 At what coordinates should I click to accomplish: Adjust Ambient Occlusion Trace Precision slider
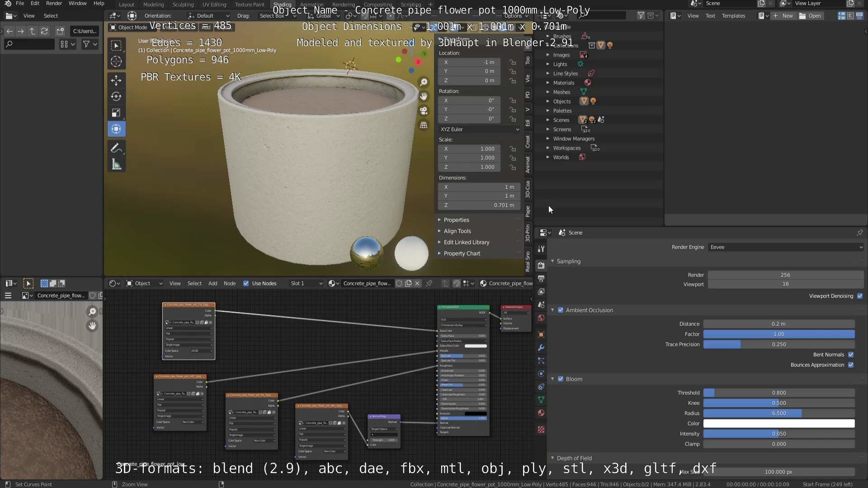(779, 344)
